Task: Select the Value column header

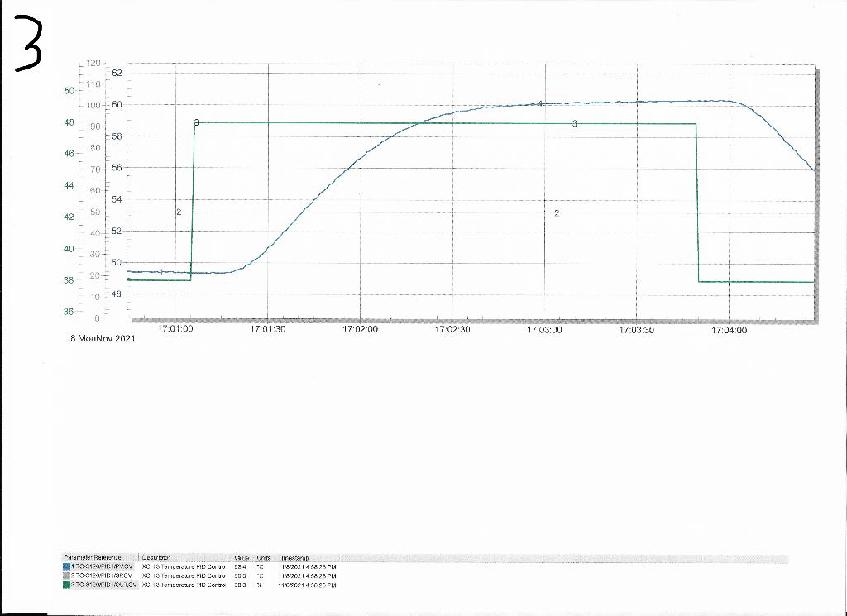Action: coord(242,557)
